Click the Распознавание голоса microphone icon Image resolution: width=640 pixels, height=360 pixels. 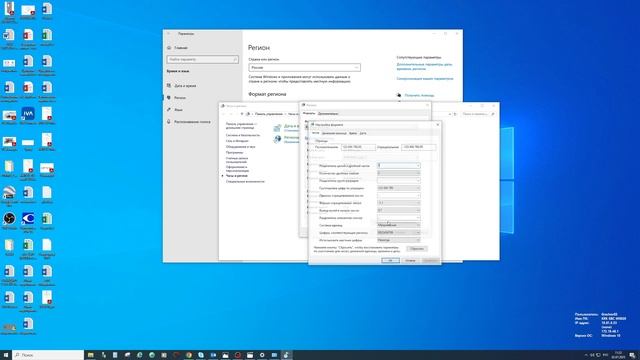[x=169, y=122]
